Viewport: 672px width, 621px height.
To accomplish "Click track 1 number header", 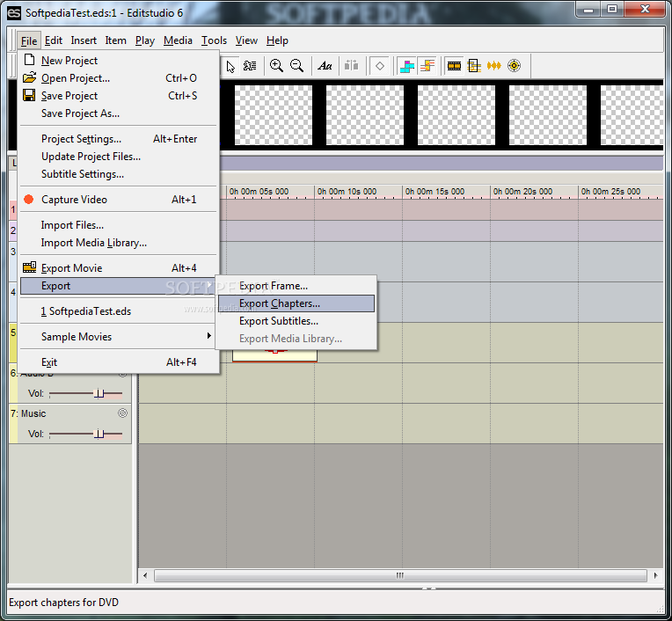I will pyautogui.click(x=13, y=209).
